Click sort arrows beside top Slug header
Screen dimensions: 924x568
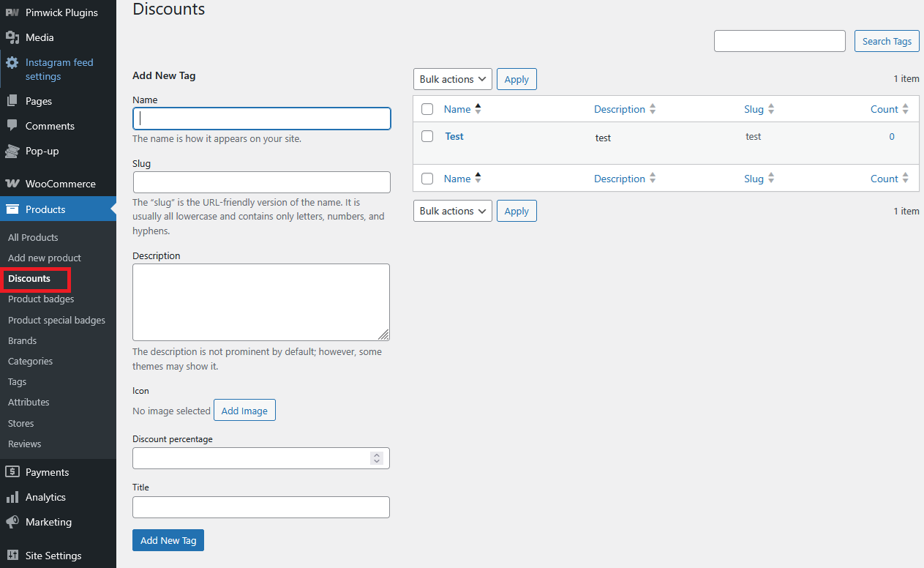(x=771, y=109)
